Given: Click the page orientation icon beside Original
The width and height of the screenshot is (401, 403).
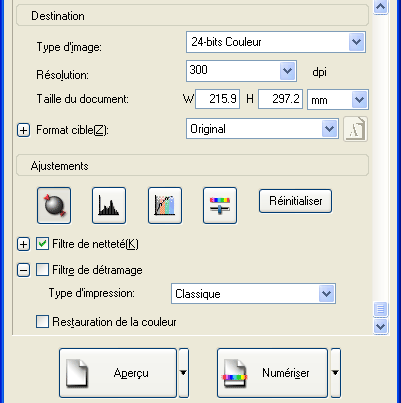Looking at the screenshot, I should [x=356, y=129].
